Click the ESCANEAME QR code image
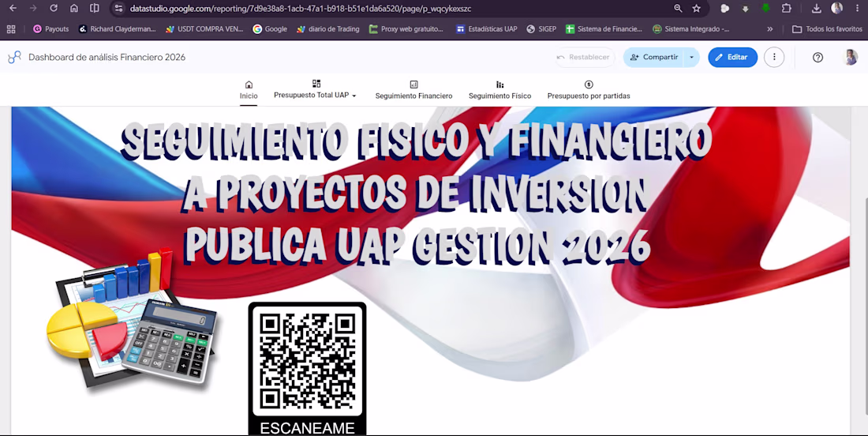The height and width of the screenshot is (436, 868). click(x=307, y=368)
